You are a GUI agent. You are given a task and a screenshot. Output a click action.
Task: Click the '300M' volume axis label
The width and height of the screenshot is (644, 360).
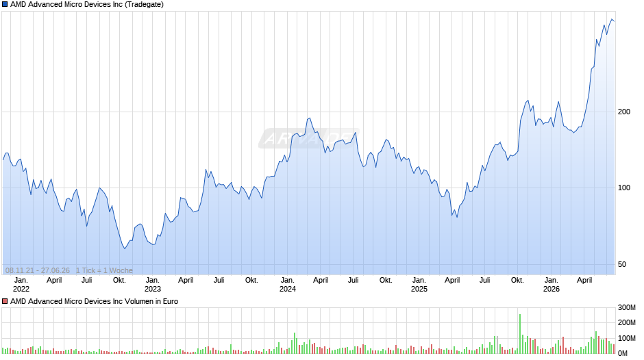click(627, 307)
